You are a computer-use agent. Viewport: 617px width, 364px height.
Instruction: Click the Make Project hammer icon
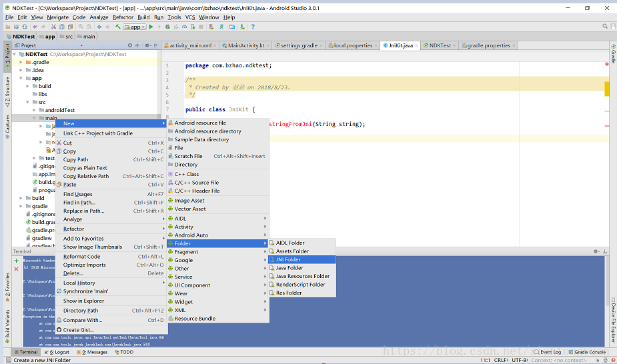coord(117,27)
